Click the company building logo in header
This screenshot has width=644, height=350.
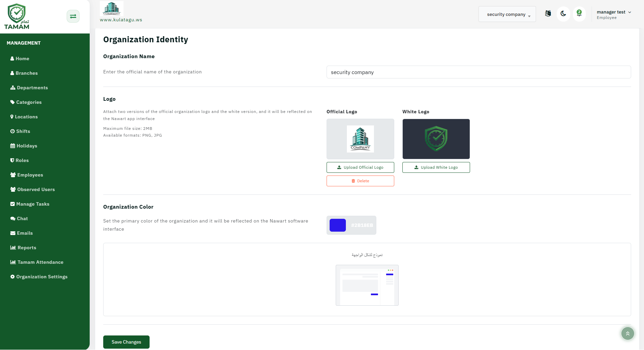(x=112, y=8)
